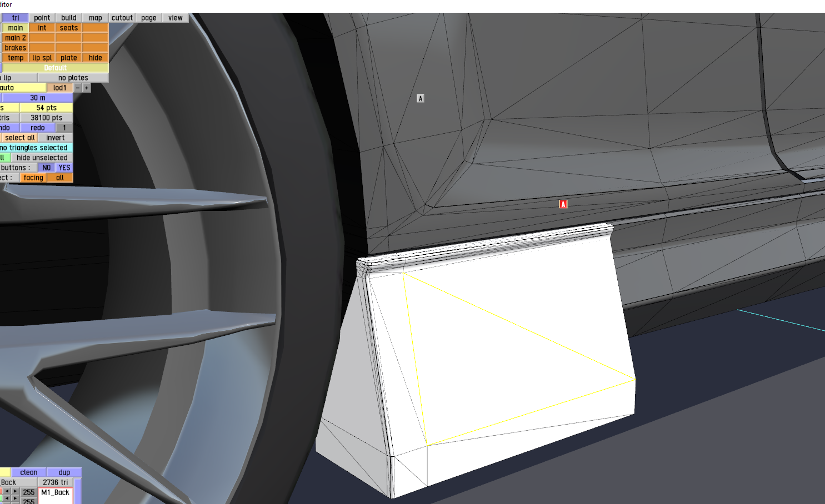Click the red channel right arrow
The height and width of the screenshot is (504, 825).
(16, 492)
